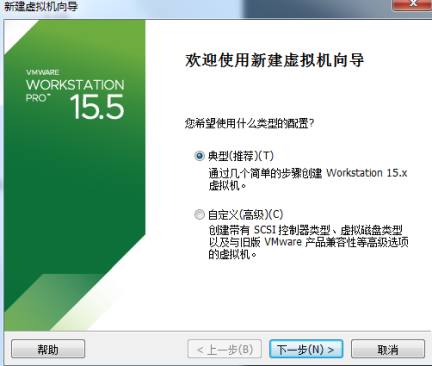
Task: Click the PRO label in the logo
Action: coord(38,98)
